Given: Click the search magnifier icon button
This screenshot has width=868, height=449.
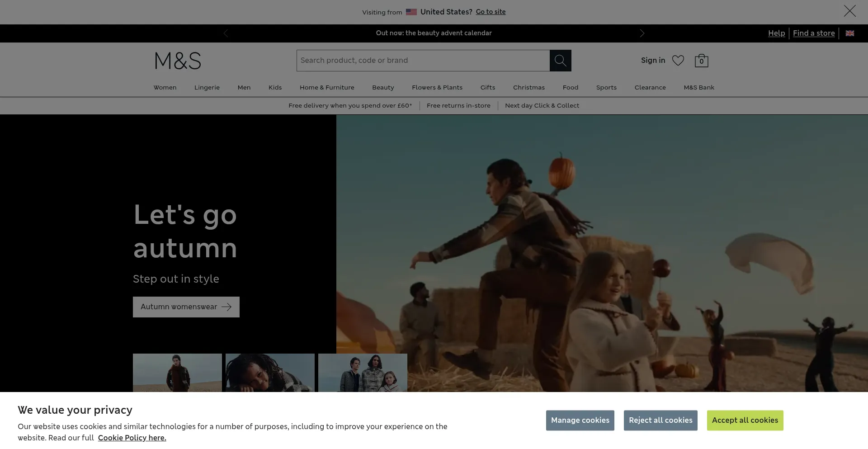Looking at the screenshot, I should click(560, 61).
